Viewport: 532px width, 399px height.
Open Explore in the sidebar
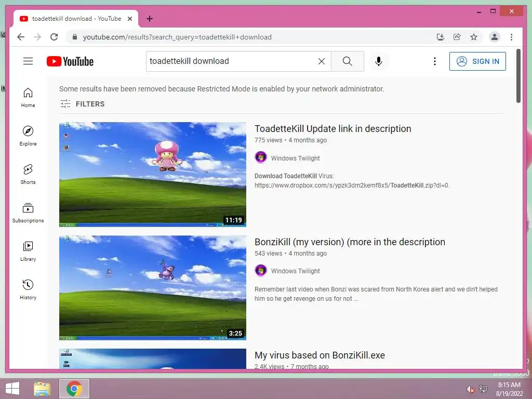(x=28, y=136)
